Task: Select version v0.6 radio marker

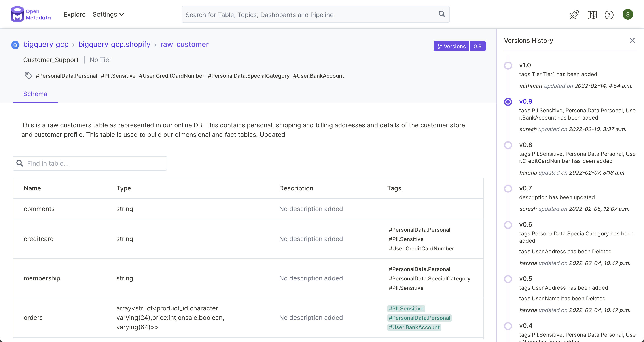Action: pyautogui.click(x=508, y=225)
